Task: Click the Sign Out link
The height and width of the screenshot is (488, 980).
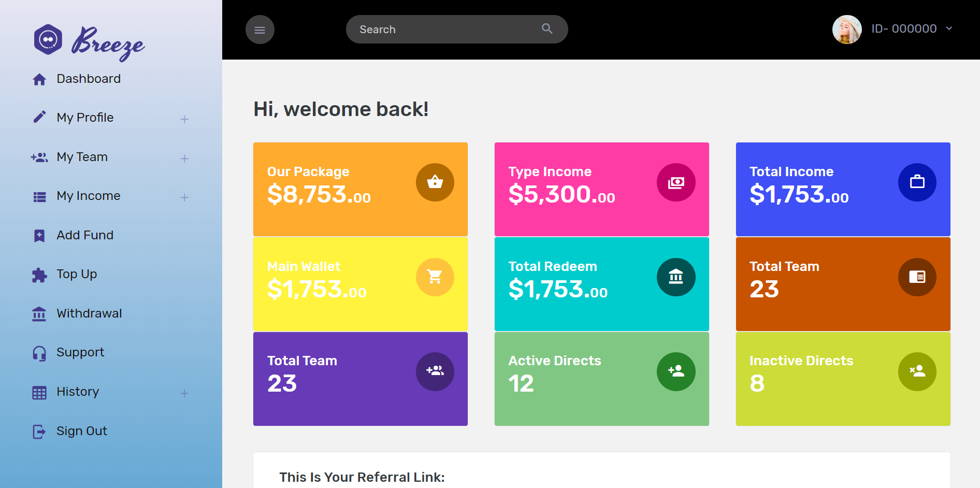Action: point(81,431)
